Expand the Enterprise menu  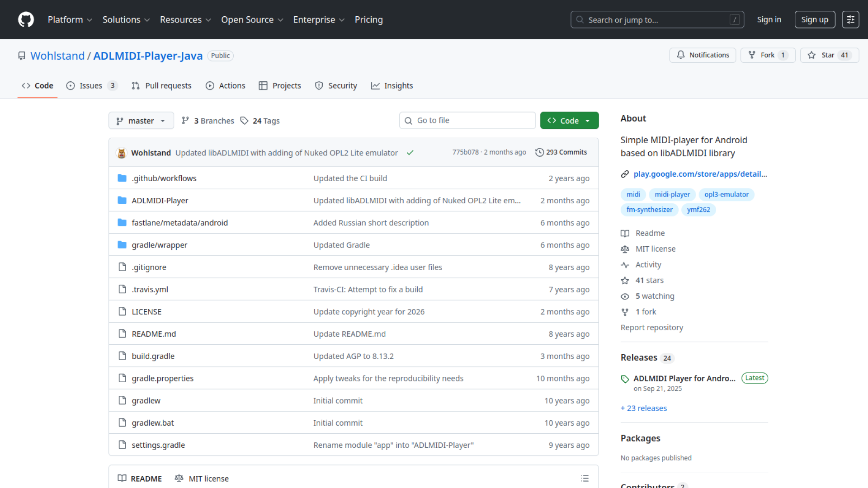[x=319, y=19]
